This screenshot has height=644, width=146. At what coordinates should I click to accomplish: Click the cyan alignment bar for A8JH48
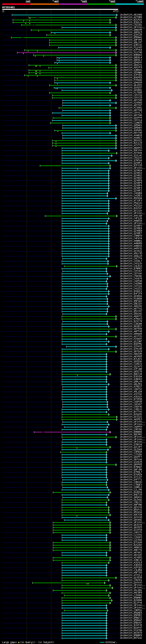(x=64, y=15)
